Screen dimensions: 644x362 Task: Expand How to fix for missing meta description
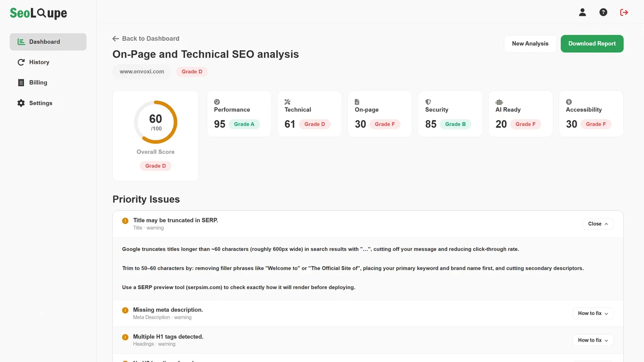point(593,313)
